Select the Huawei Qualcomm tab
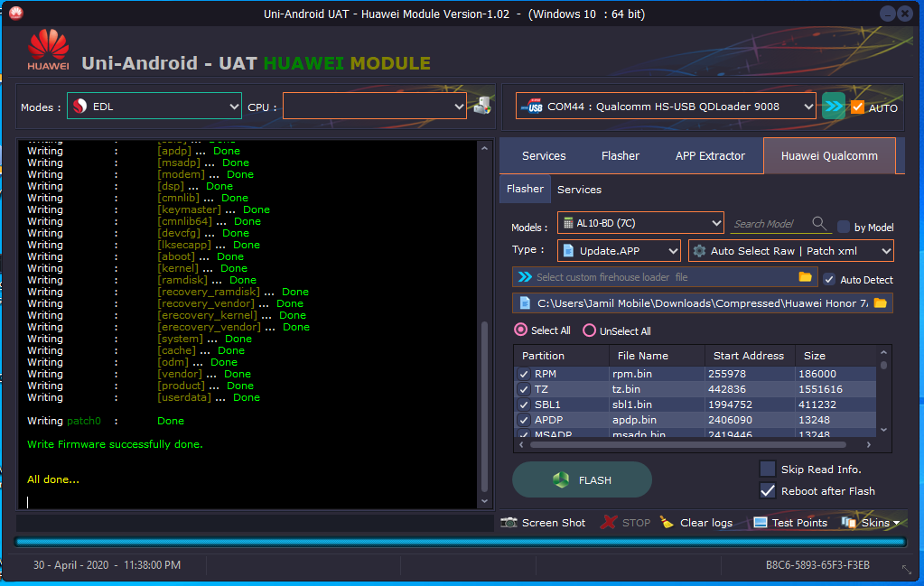The width and height of the screenshot is (924, 586). point(829,156)
